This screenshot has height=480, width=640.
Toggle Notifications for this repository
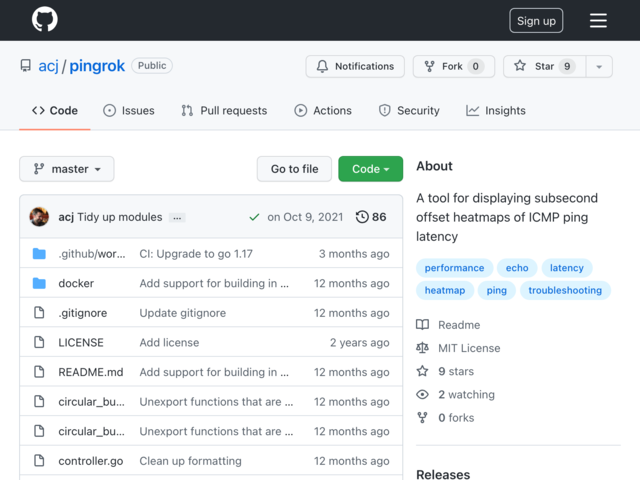point(355,66)
